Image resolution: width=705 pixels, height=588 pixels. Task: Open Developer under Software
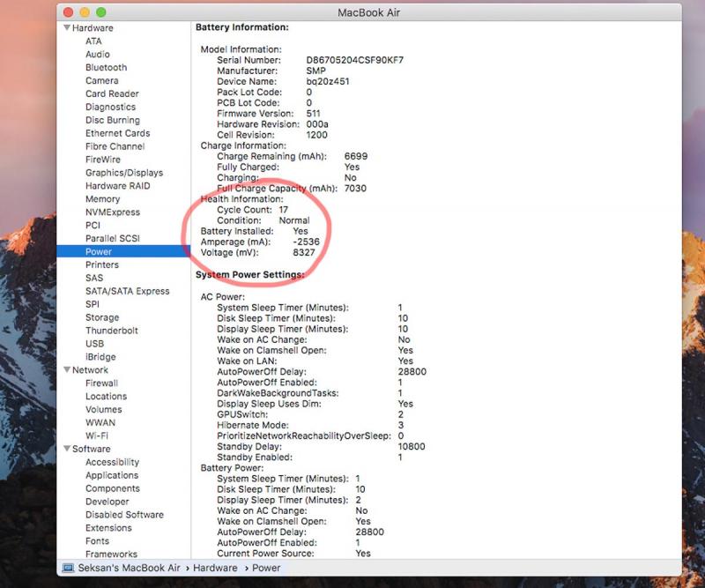point(107,502)
